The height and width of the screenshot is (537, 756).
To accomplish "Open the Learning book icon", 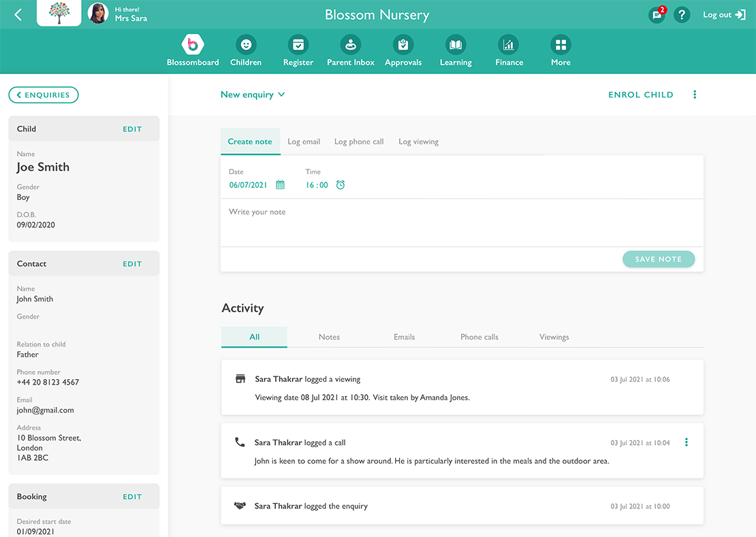I will pos(455,44).
